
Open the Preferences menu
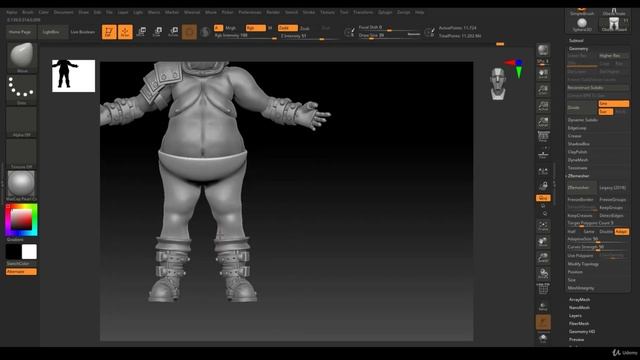click(250, 12)
